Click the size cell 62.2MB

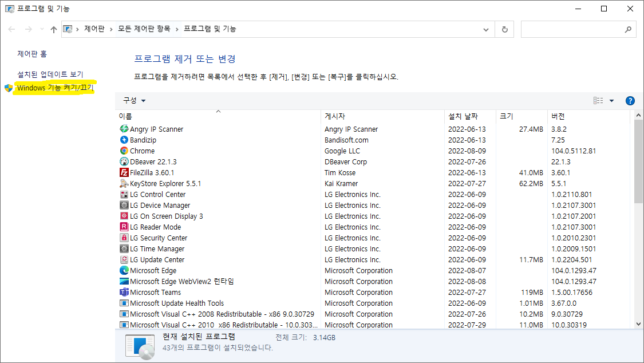tap(531, 184)
